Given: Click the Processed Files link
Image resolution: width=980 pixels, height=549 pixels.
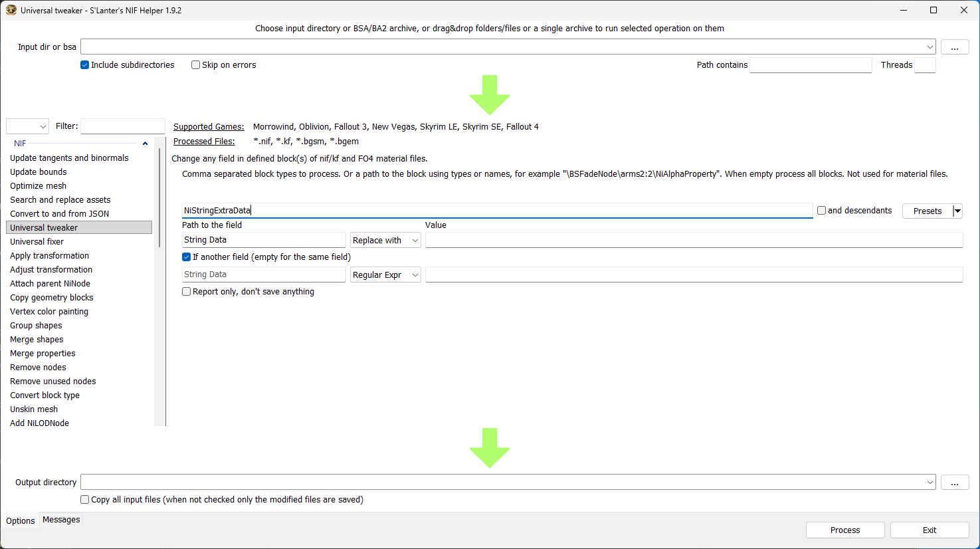Looking at the screenshot, I should pos(204,142).
